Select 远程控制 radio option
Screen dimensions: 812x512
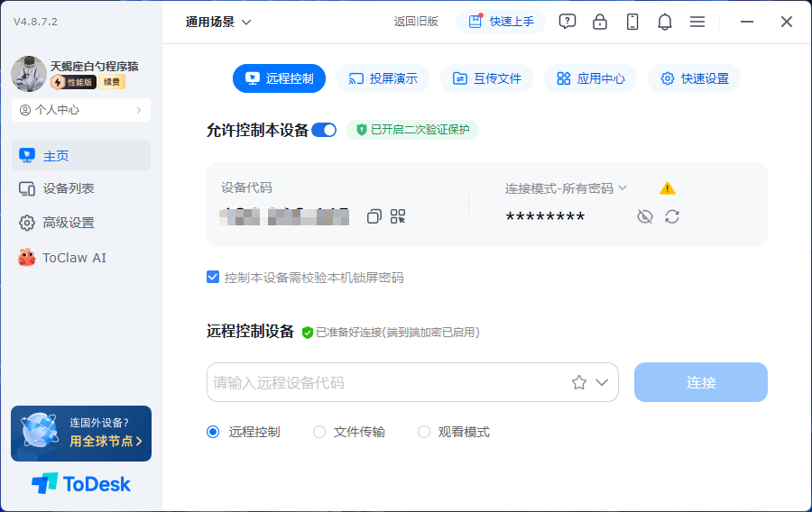(213, 432)
